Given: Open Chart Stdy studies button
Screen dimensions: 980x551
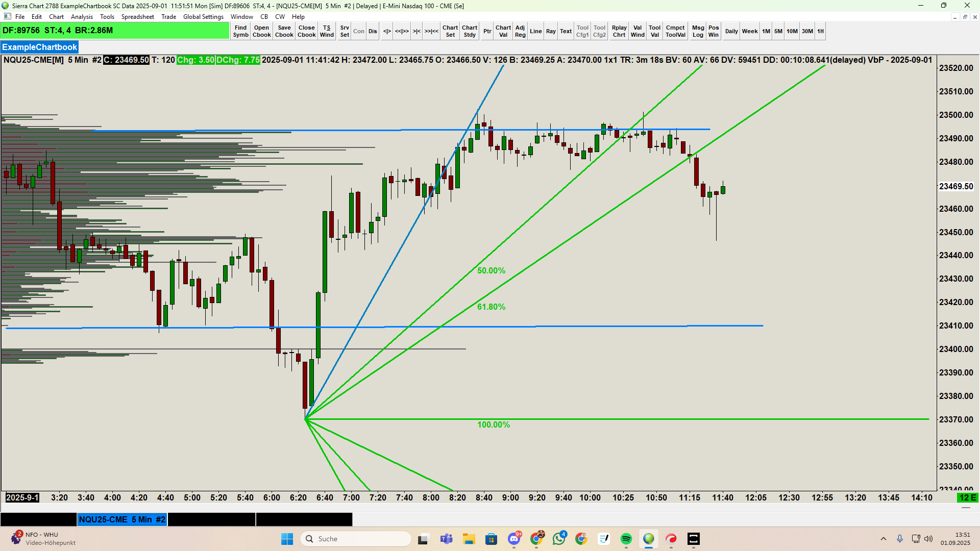Looking at the screenshot, I should click(x=470, y=31).
